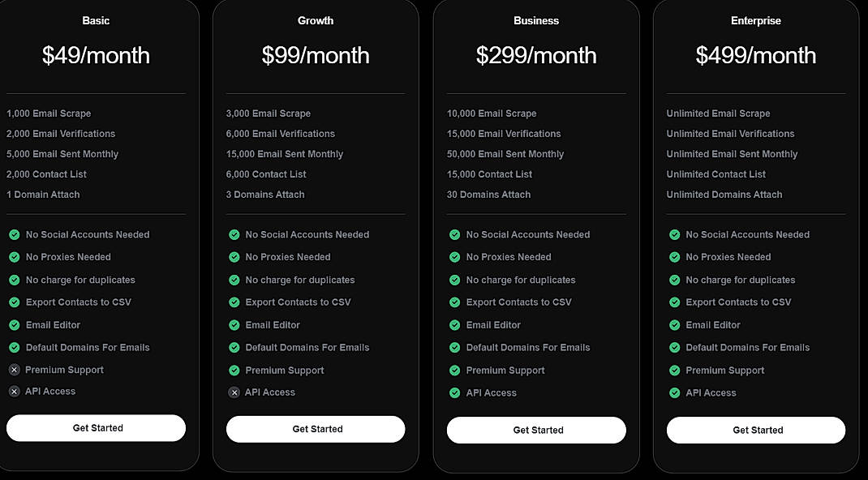Click Get Started under Enterprise
Image resolution: width=868 pixels, height=480 pixels.
coord(755,431)
